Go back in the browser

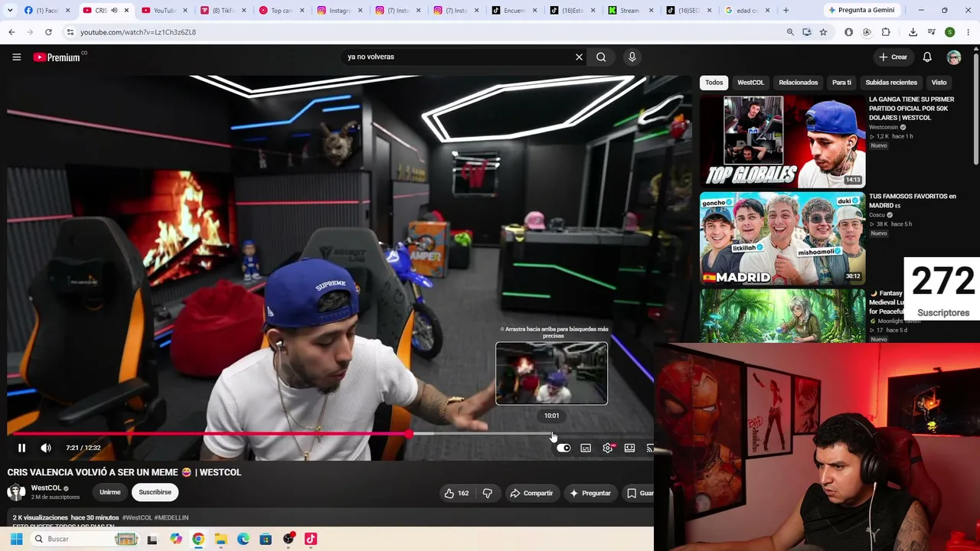tap(11, 32)
